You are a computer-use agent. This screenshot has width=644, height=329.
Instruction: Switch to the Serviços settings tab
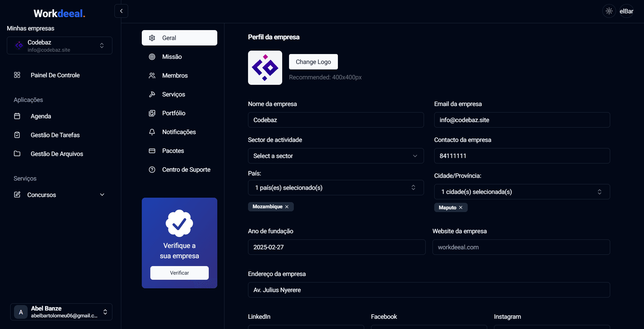179,94
